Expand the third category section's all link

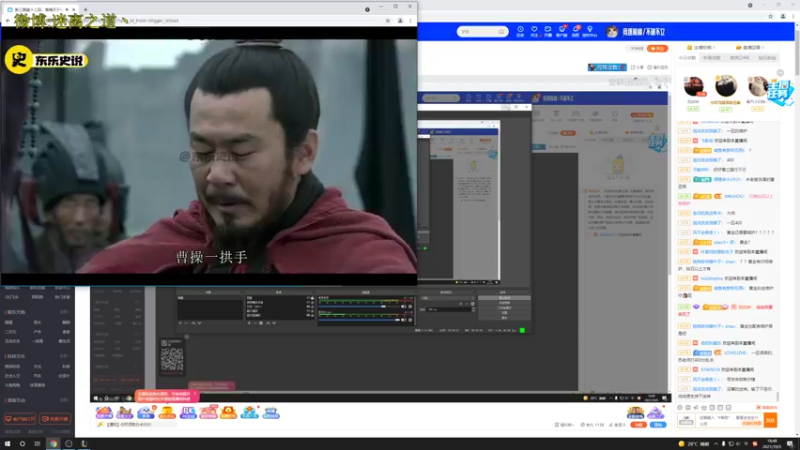point(65,400)
